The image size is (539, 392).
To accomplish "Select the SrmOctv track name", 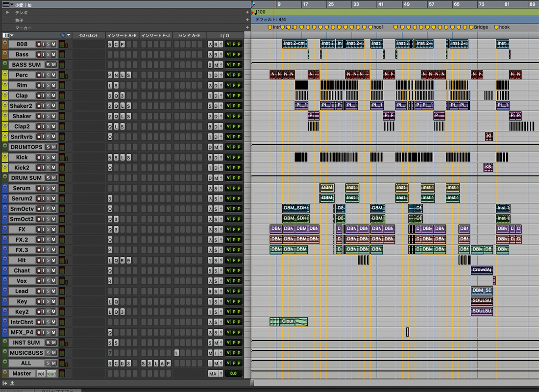I will [22, 209].
